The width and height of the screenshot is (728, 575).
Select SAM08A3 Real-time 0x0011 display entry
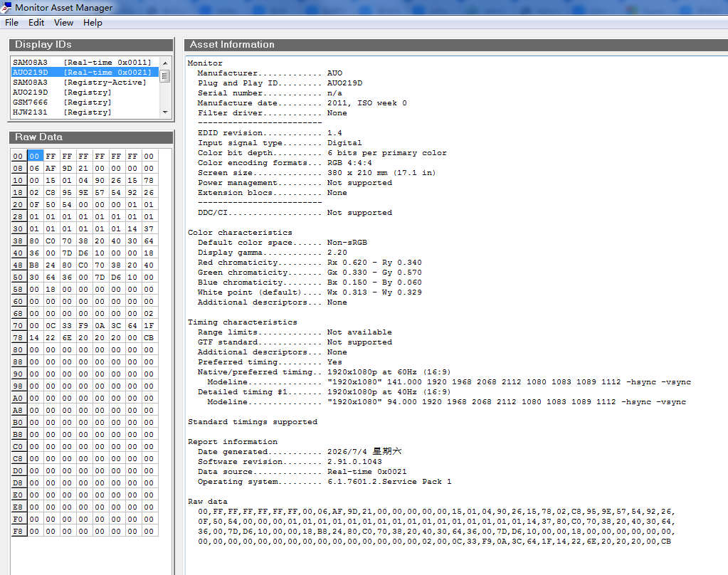tap(85, 62)
